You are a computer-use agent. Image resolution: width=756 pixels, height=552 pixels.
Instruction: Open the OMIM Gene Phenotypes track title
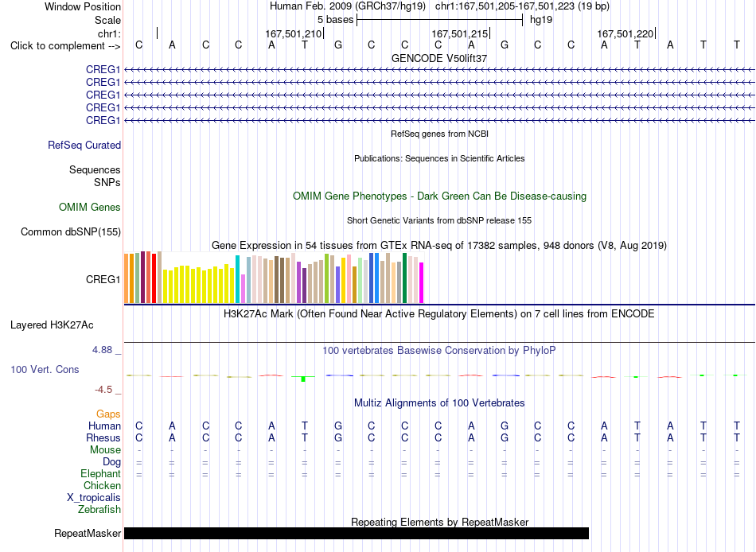click(x=440, y=196)
